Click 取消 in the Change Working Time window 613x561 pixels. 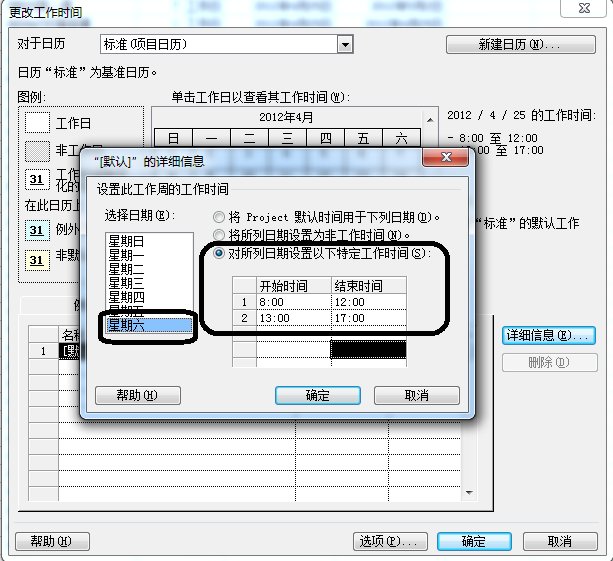[560, 541]
